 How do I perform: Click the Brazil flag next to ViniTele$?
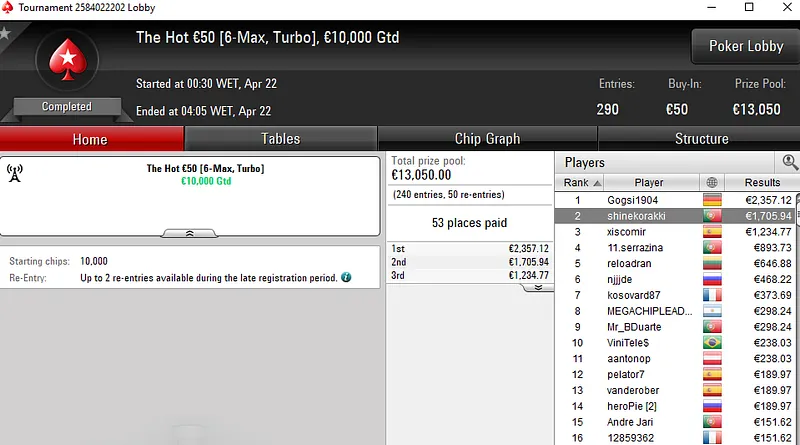[712, 342]
